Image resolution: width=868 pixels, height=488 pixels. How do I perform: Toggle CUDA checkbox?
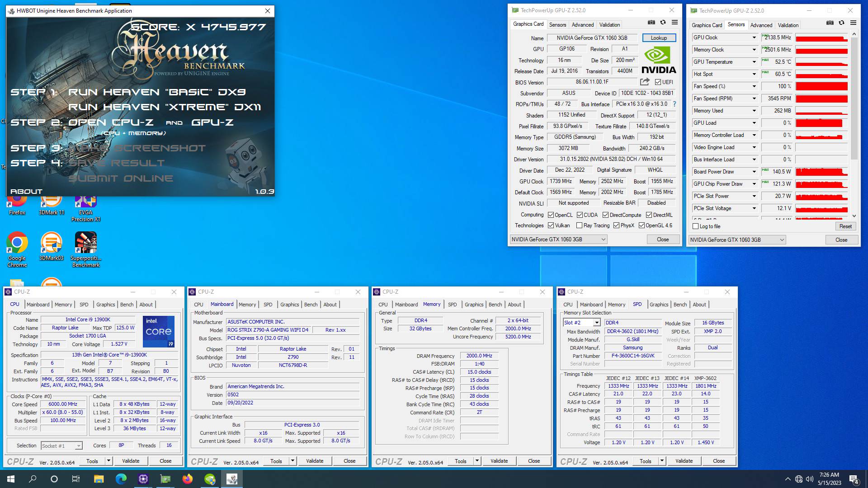(580, 215)
